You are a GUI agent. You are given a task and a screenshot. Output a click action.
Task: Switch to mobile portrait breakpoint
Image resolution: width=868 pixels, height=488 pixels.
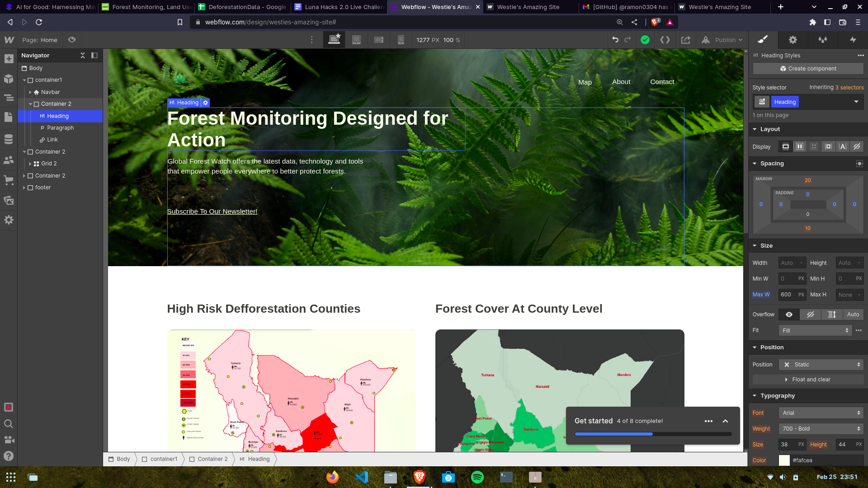[x=401, y=40]
